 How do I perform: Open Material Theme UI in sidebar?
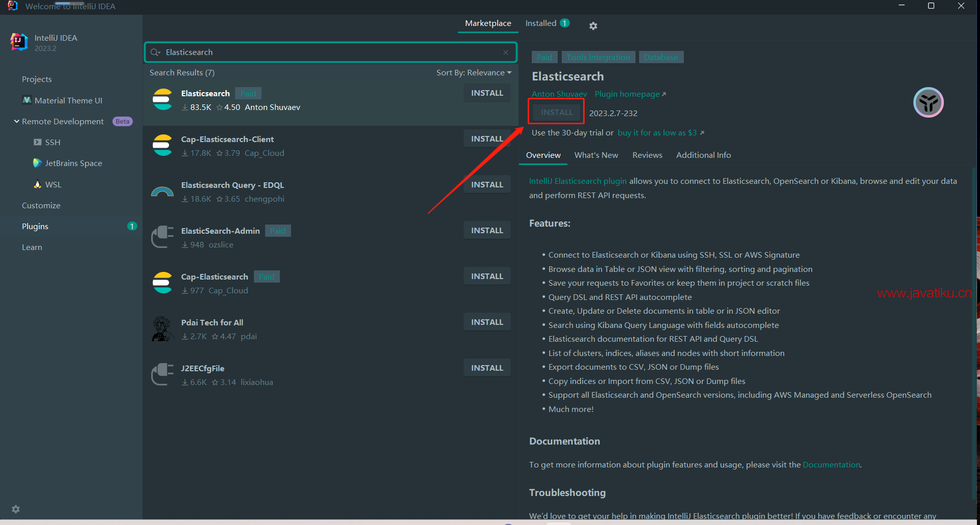[x=68, y=101]
